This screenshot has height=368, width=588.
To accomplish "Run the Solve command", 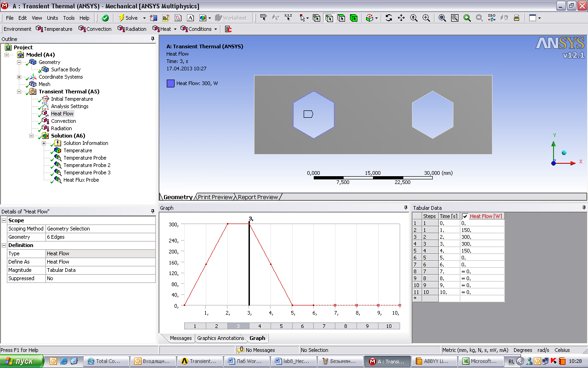I will coord(128,18).
